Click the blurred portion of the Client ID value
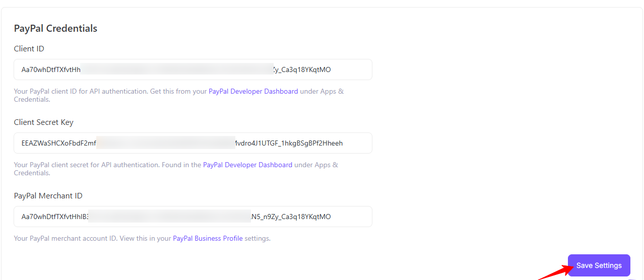The width and height of the screenshot is (644, 280). [176, 69]
